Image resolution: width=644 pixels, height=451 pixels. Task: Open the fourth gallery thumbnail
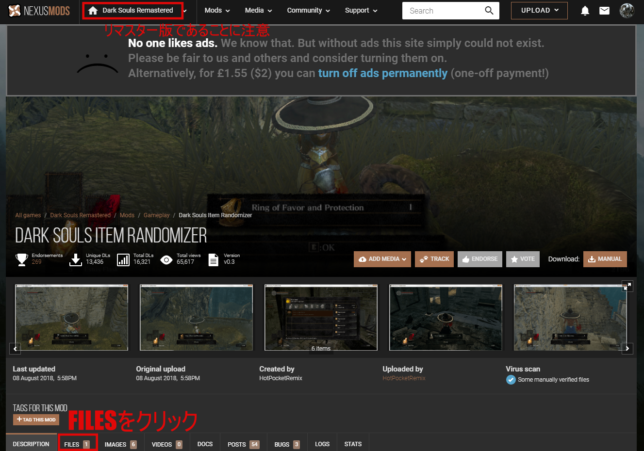click(446, 317)
